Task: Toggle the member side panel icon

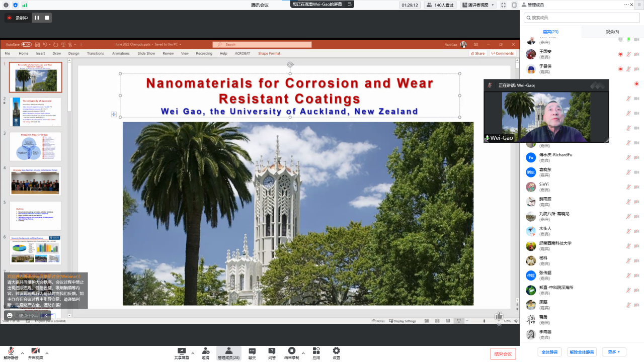Action: tap(515, 5)
